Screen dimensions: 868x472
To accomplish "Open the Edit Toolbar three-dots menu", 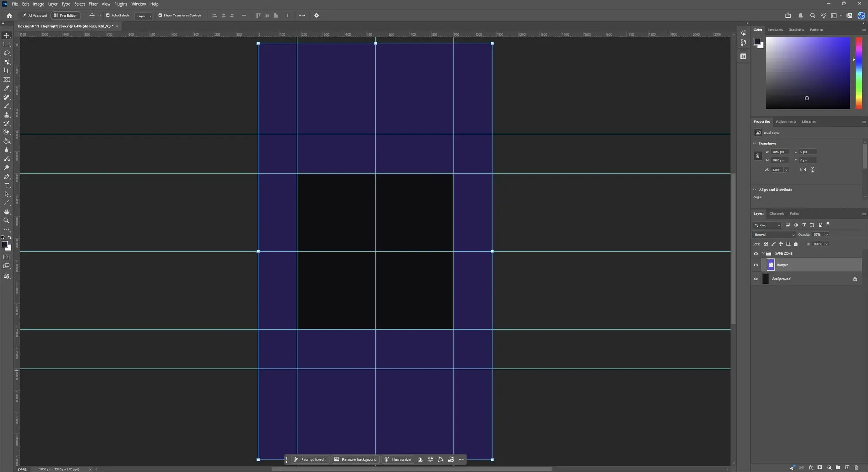I will point(7,229).
